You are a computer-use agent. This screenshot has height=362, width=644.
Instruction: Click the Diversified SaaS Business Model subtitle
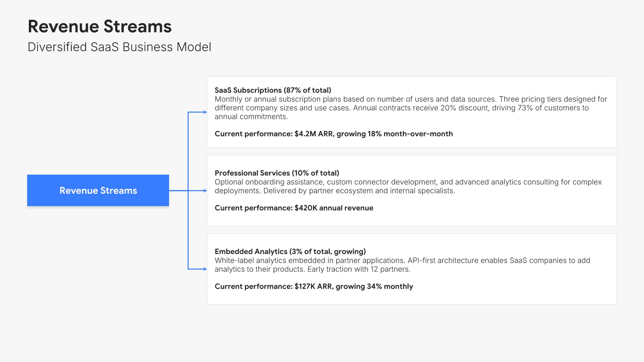point(119,47)
